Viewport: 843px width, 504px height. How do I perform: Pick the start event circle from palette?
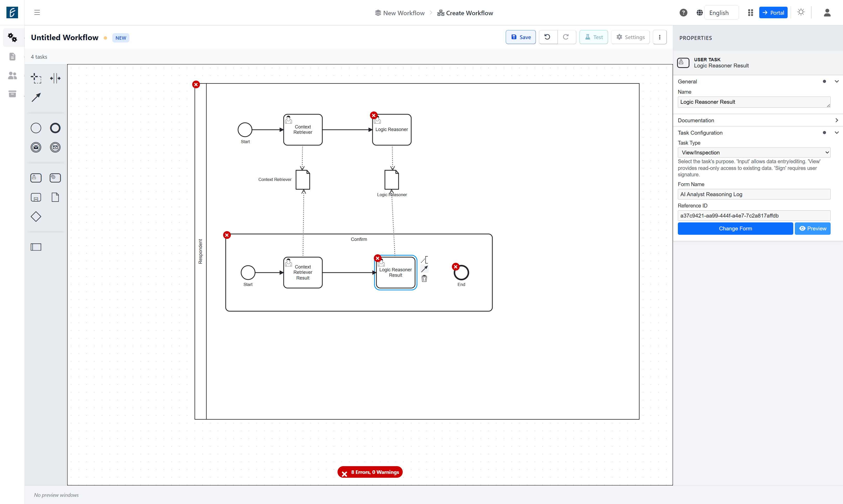pyautogui.click(x=36, y=128)
